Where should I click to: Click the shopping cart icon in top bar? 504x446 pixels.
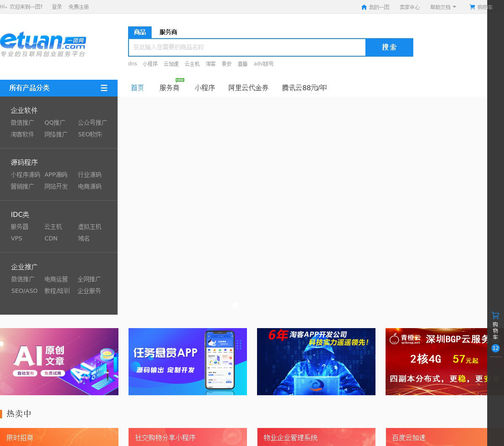point(472,7)
